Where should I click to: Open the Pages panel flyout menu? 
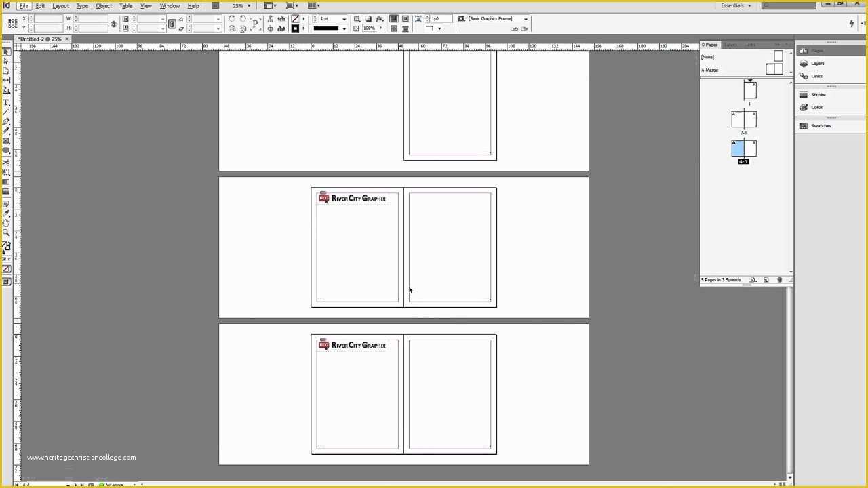click(789, 45)
